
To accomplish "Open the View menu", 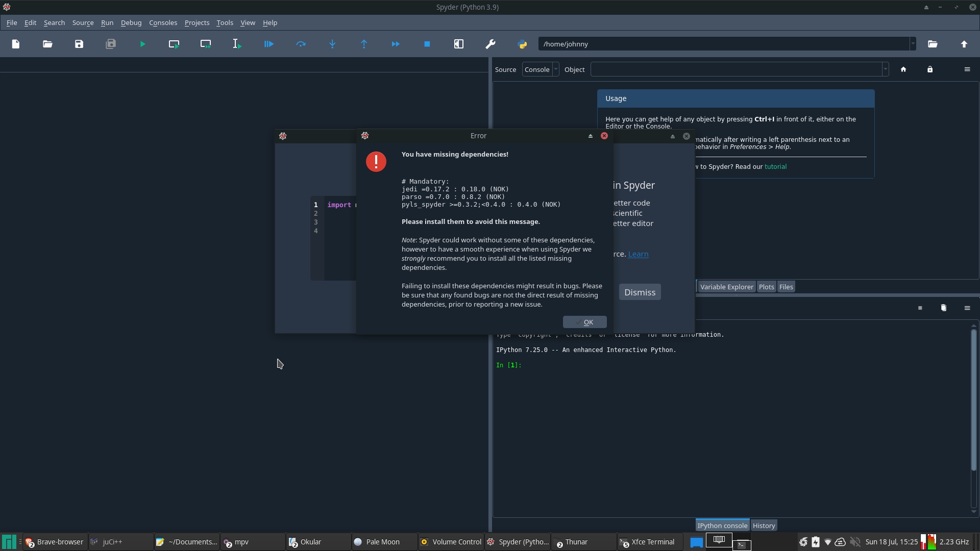I will 248,23.
